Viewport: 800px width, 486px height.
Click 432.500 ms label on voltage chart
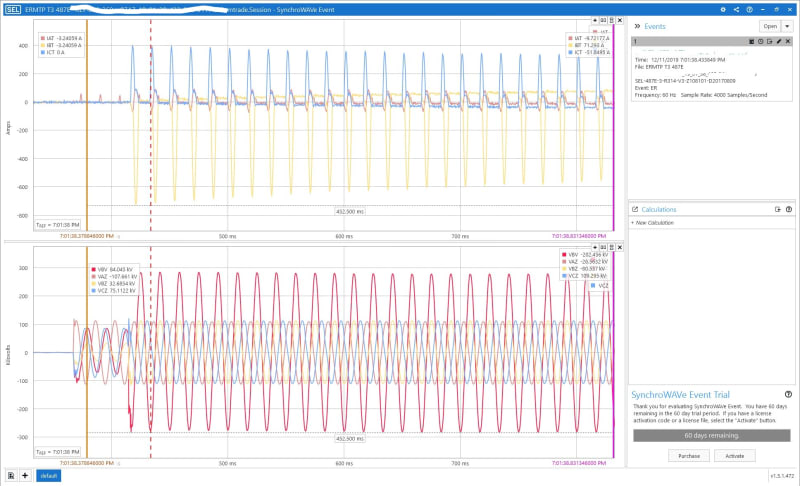(x=349, y=439)
